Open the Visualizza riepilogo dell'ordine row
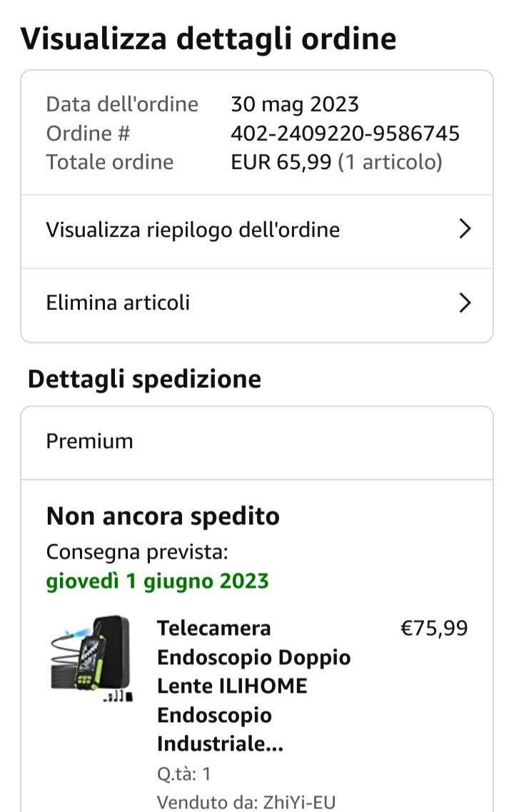The image size is (514, 812). click(x=193, y=230)
